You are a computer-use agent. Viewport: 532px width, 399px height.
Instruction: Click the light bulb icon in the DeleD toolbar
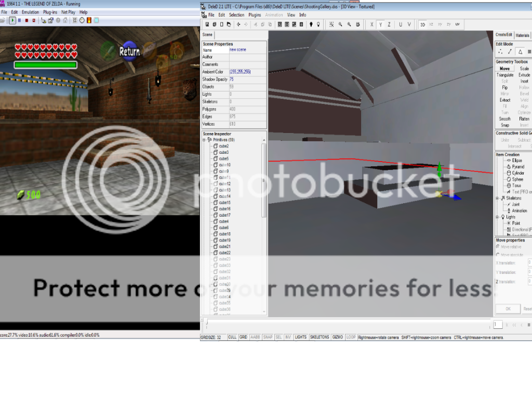[311, 24]
